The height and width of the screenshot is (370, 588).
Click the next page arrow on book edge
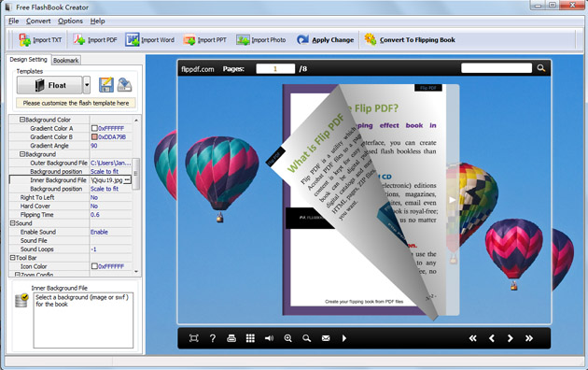coord(453,200)
